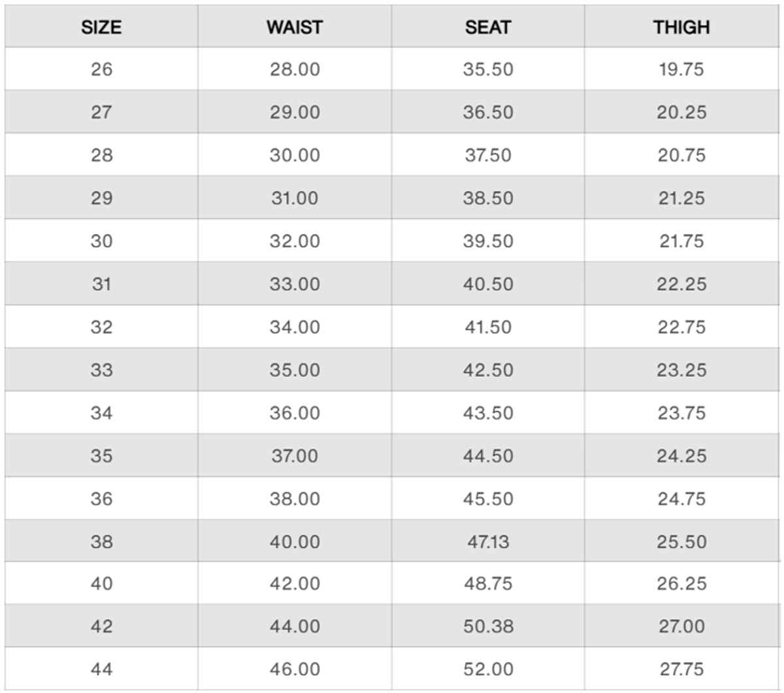The width and height of the screenshot is (784, 693).
Task: Select waist value 37.00
Action: click(x=295, y=456)
